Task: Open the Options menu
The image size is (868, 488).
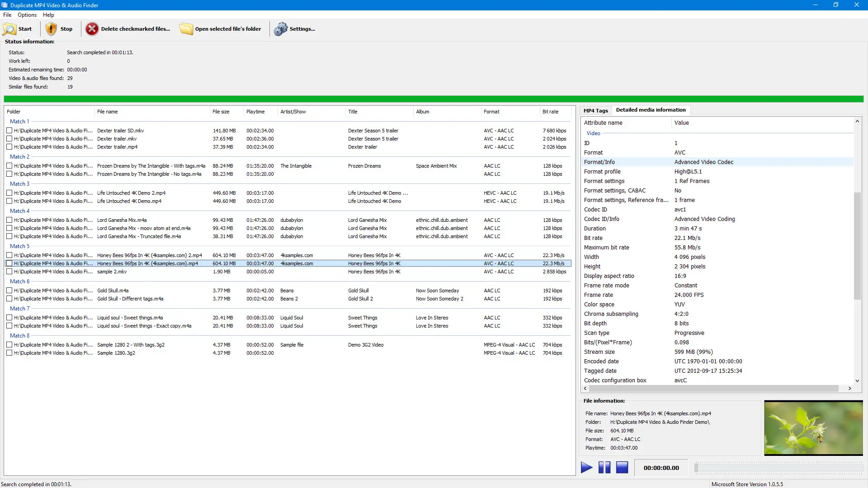Action: pos(27,14)
